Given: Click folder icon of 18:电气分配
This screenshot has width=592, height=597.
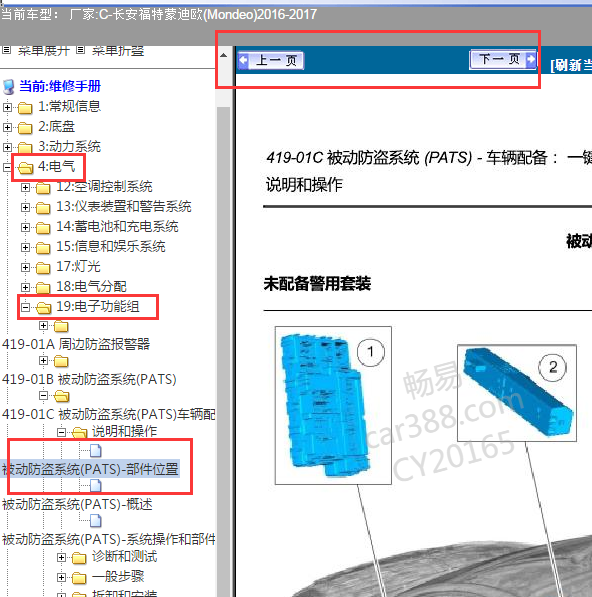Looking at the screenshot, I should point(43,287).
